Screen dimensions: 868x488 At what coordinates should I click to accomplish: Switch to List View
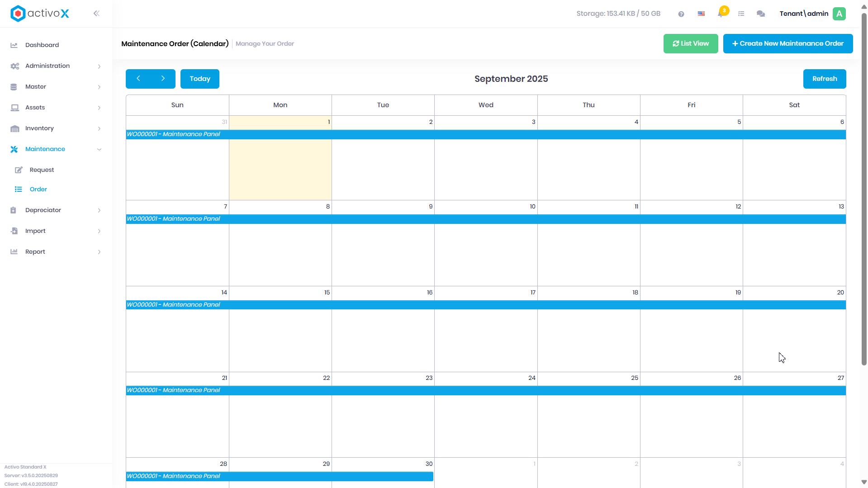(x=691, y=44)
